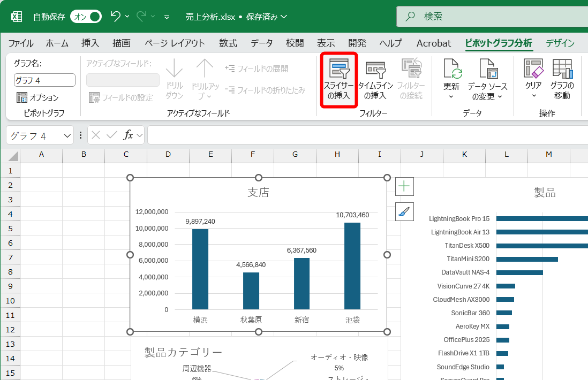Switch to the 表示 tab
The width and height of the screenshot is (588, 380).
tap(326, 43)
